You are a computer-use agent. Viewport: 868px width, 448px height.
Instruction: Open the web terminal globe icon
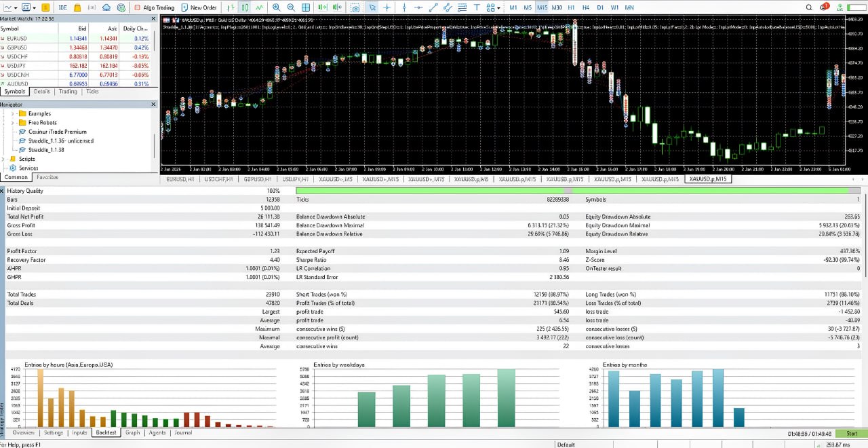pos(121,7)
